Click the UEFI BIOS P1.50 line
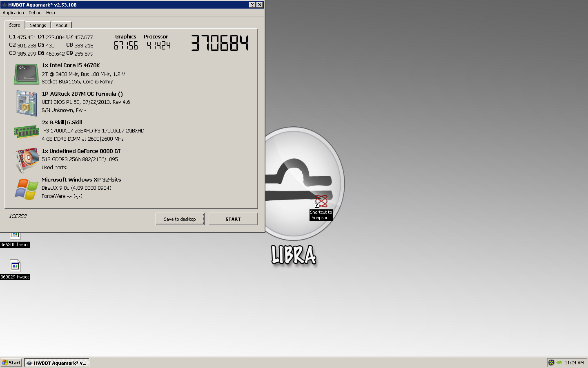The image size is (588, 368). pos(86,102)
